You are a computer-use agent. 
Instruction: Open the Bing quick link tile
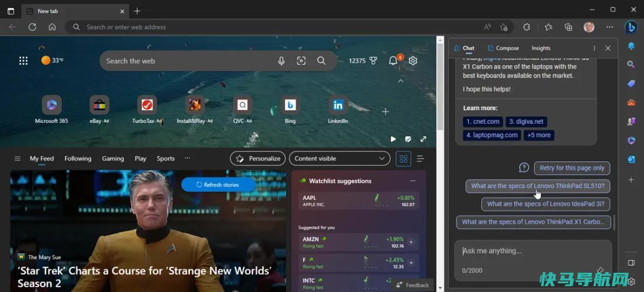pos(290,110)
